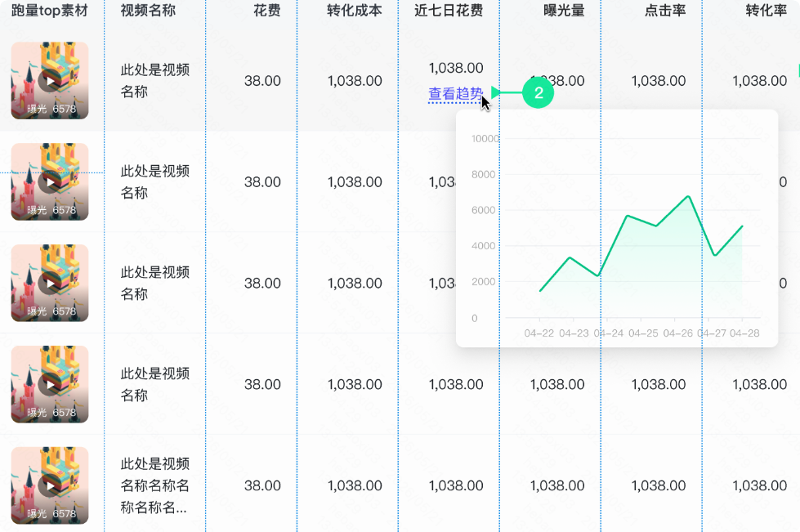Click the trend line starting point at 04-22
The height and width of the screenshot is (532, 800).
tap(540, 291)
